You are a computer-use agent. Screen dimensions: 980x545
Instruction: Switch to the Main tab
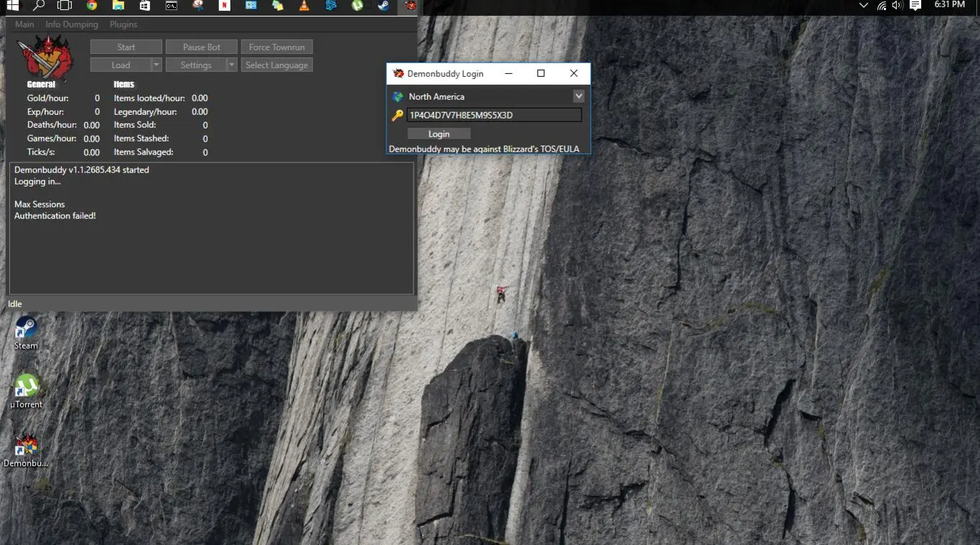[24, 24]
